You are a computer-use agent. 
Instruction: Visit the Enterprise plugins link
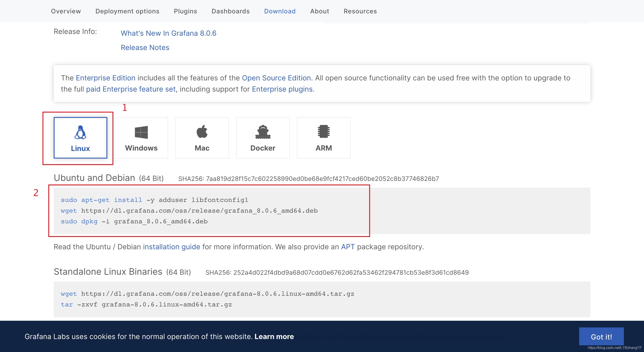pos(282,89)
